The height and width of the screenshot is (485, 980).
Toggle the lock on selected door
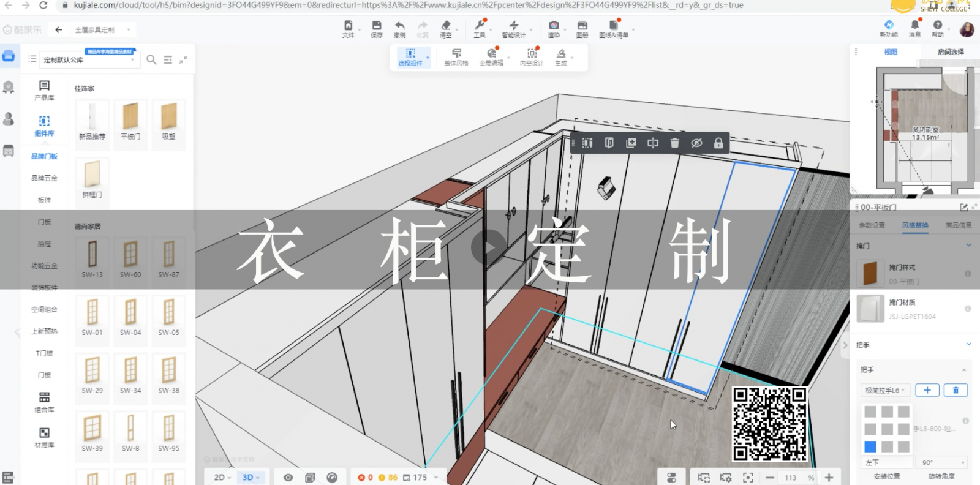pos(718,143)
